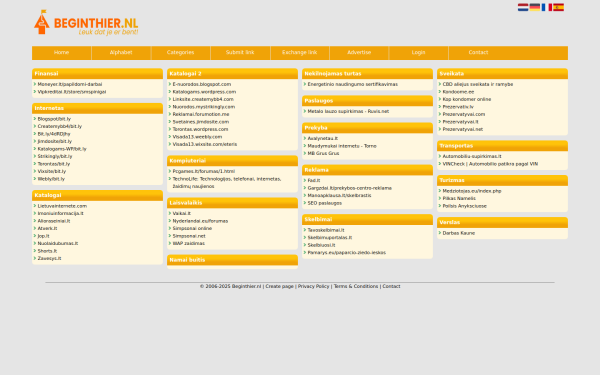Open the Zawecys.lt link
600x375 pixels.
[x=49, y=258]
